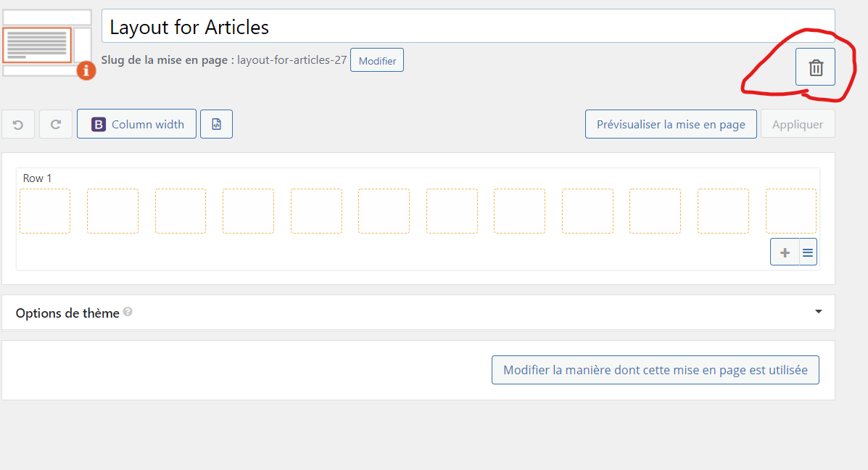Click the redo arrow button
Image resolution: width=868 pixels, height=470 pixels.
pyautogui.click(x=55, y=124)
